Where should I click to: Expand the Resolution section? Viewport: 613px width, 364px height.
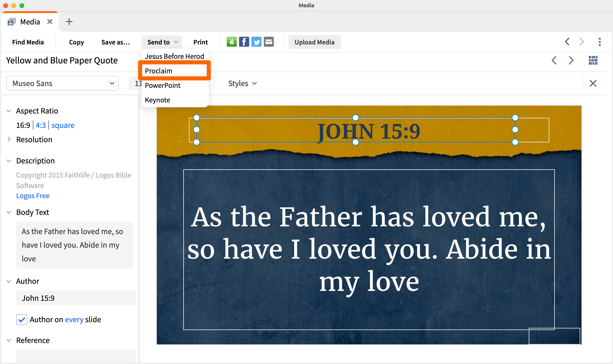(x=9, y=139)
